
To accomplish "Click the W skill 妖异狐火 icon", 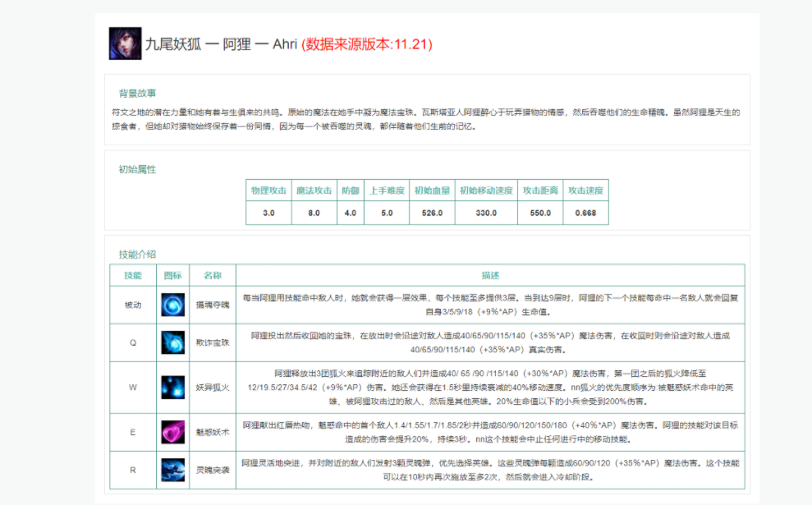I will pyautogui.click(x=173, y=387).
